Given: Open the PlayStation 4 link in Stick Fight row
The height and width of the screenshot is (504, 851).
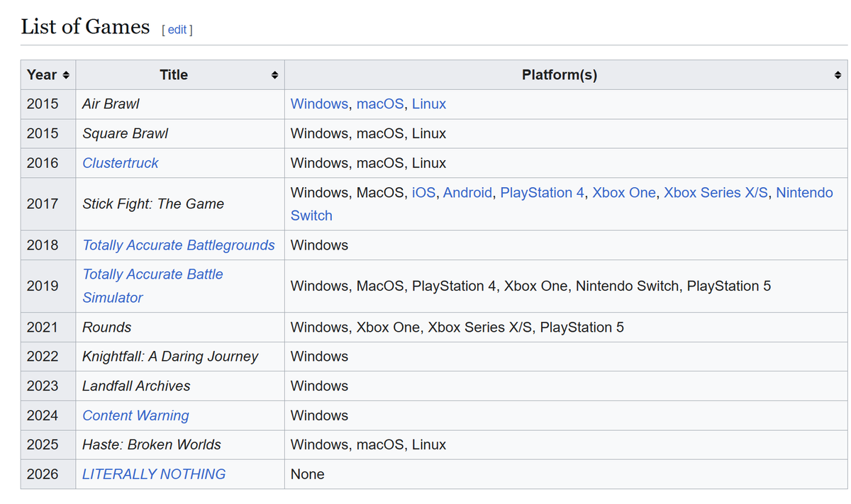Looking at the screenshot, I should (543, 193).
